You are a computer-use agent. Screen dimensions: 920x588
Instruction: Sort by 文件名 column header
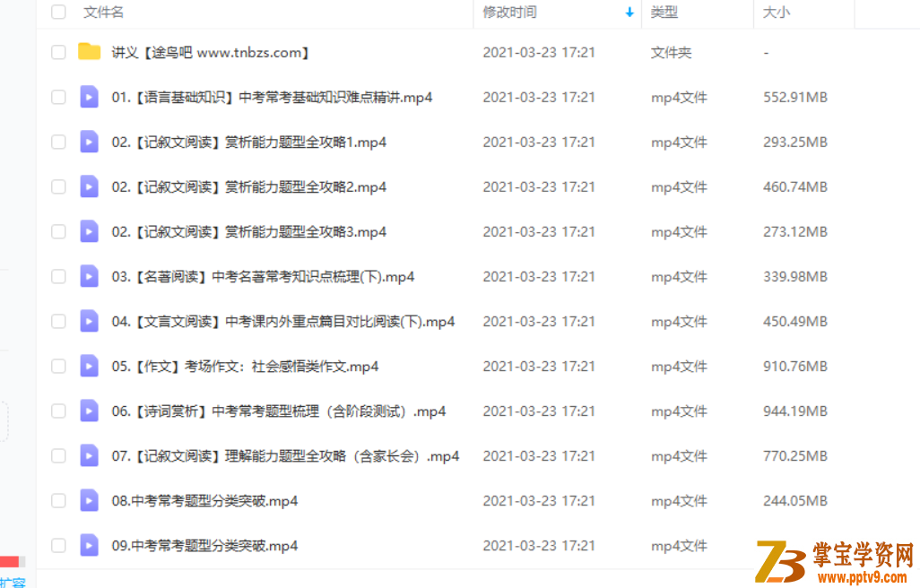(x=103, y=13)
